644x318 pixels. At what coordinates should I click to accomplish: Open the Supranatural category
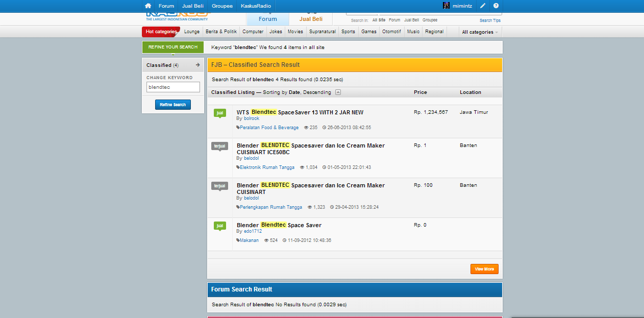pos(323,32)
